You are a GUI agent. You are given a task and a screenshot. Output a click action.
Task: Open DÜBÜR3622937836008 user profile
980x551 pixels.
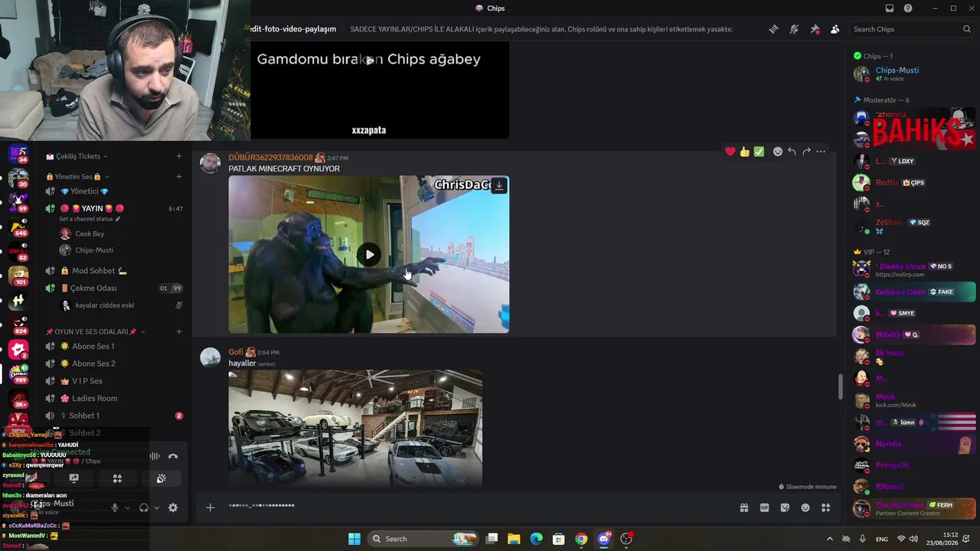[x=270, y=158]
